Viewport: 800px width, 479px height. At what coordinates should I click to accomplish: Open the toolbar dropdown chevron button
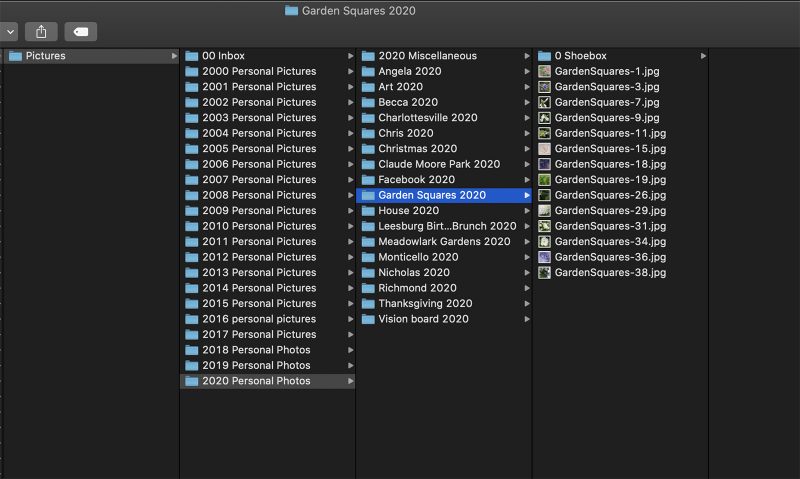[9, 32]
